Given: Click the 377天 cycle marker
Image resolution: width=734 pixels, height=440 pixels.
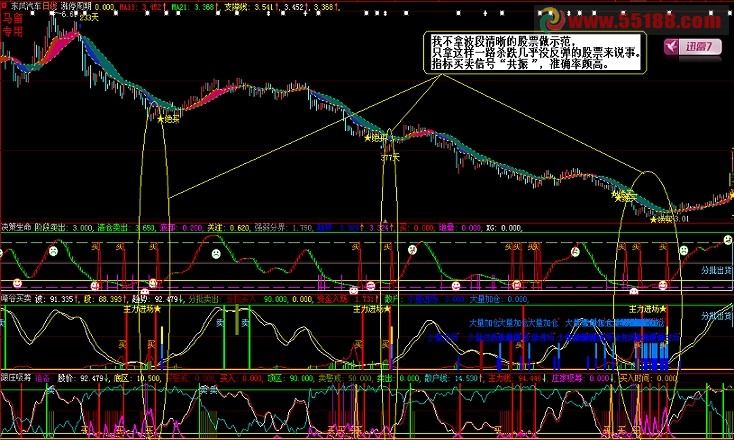Looking at the screenshot, I should click(390, 158).
